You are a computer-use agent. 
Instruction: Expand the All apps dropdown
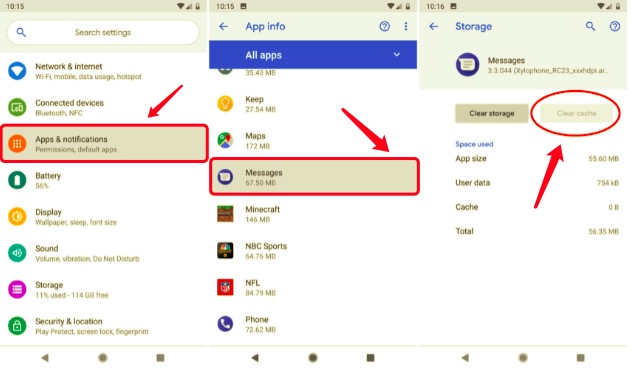point(313,55)
